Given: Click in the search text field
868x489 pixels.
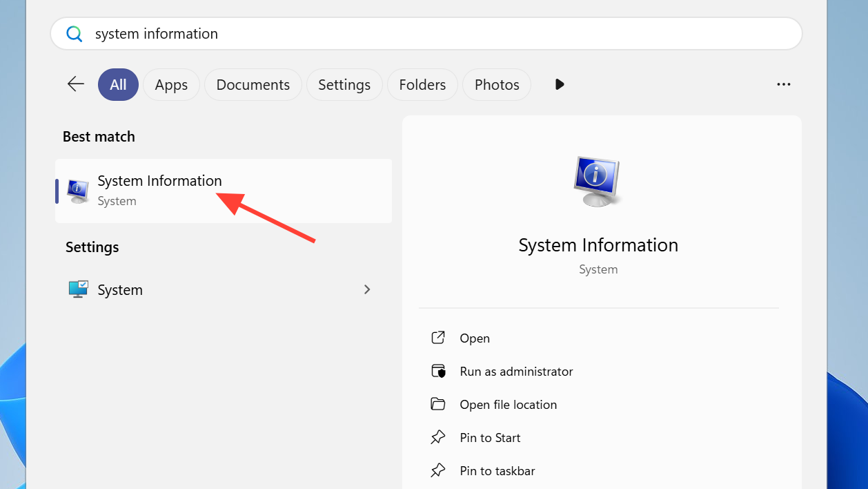Looking at the screenshot, I should pyautogui.click(x=442, y=34).
